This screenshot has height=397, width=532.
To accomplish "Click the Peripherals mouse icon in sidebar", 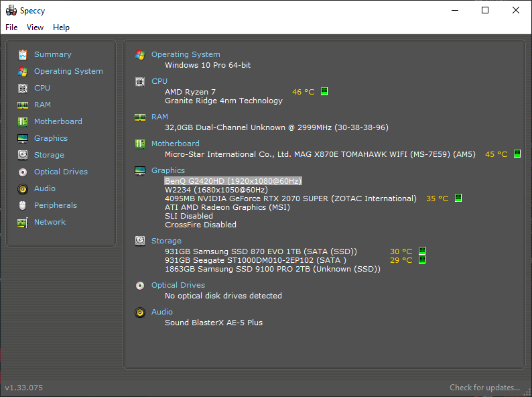I will [23, 205].
